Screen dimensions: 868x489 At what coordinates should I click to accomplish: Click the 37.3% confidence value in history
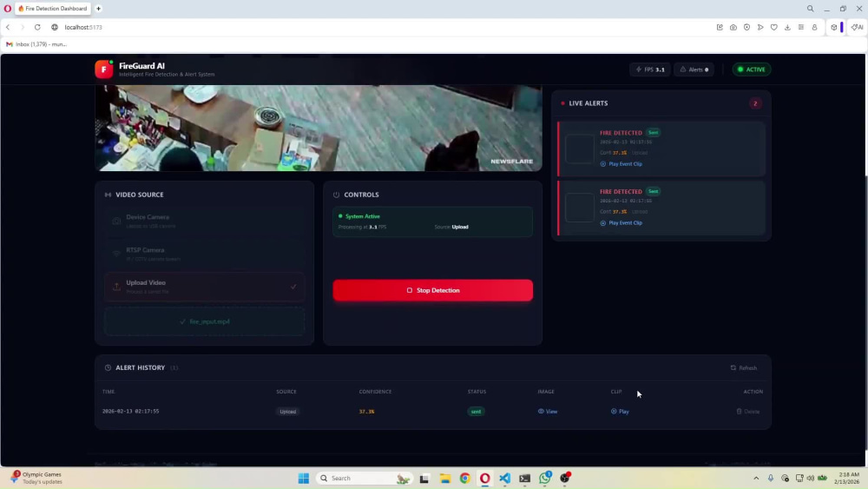pyautogui.click(x=366, y=412)
